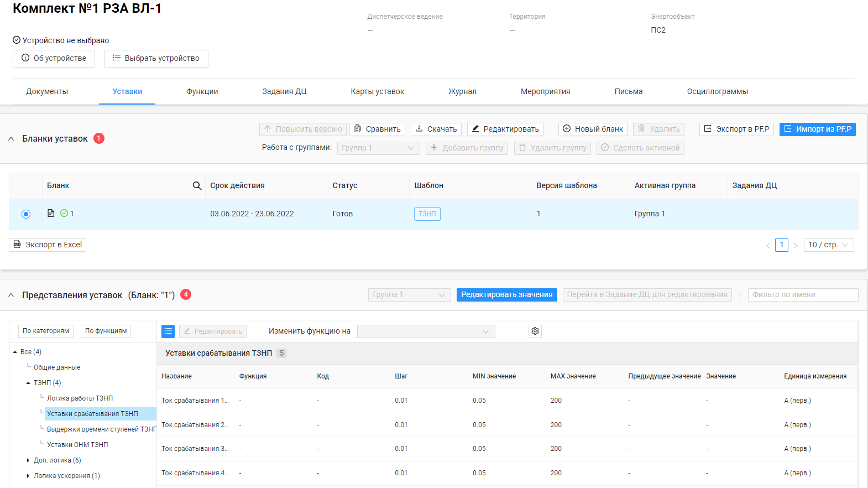Image resolution: width=868 pixels, height=488 pixels.
Task: Expand the Доп. логика (6) tree node
Action: 28,460
